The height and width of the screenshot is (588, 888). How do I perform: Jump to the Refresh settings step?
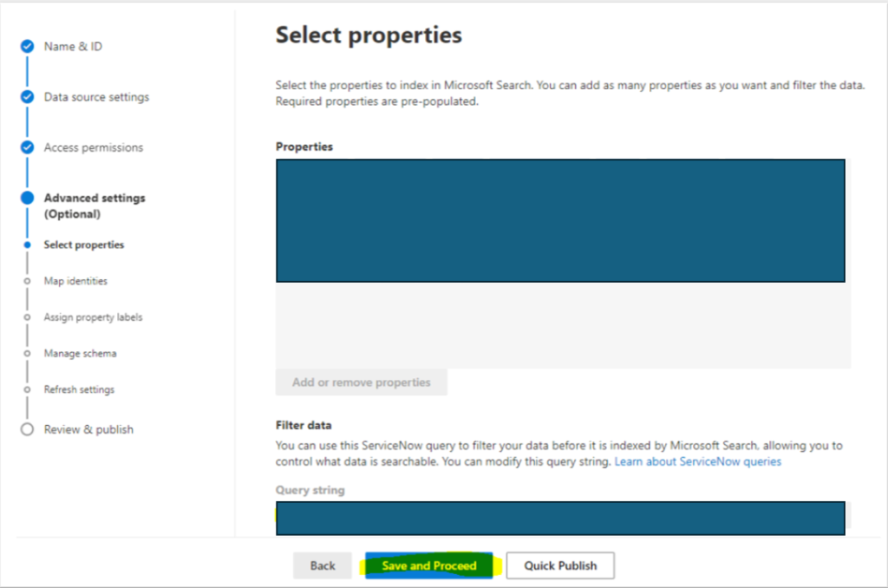[x=79, y=389]
